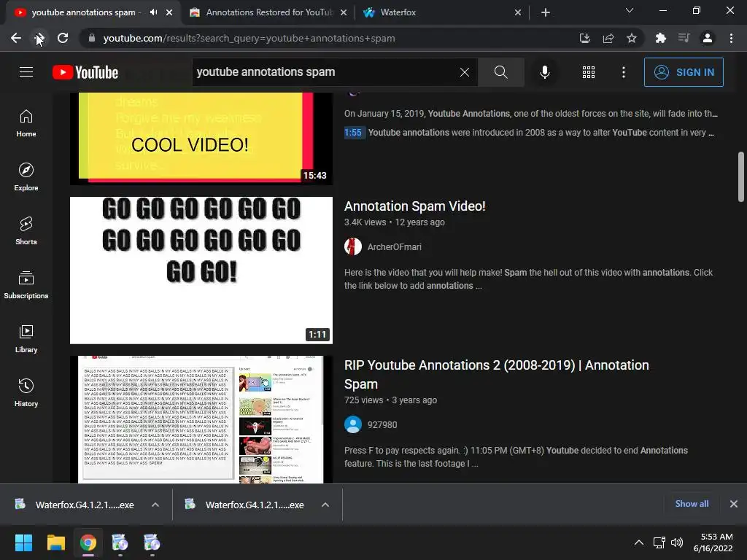This screenshot has width=747, height=560.
Task: Open Explore in the sidebar
Action: pos(26,177)
